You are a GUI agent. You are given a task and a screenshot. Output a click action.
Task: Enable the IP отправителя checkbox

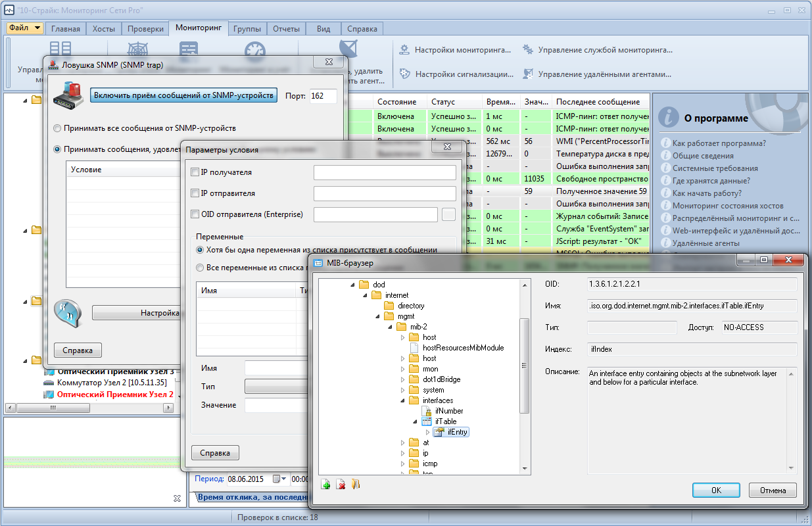pyautogui.click(x=195, y=193)
